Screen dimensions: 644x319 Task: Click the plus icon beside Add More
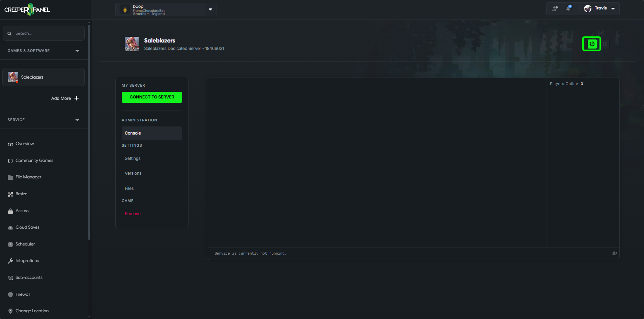click(x=77, y=98)
